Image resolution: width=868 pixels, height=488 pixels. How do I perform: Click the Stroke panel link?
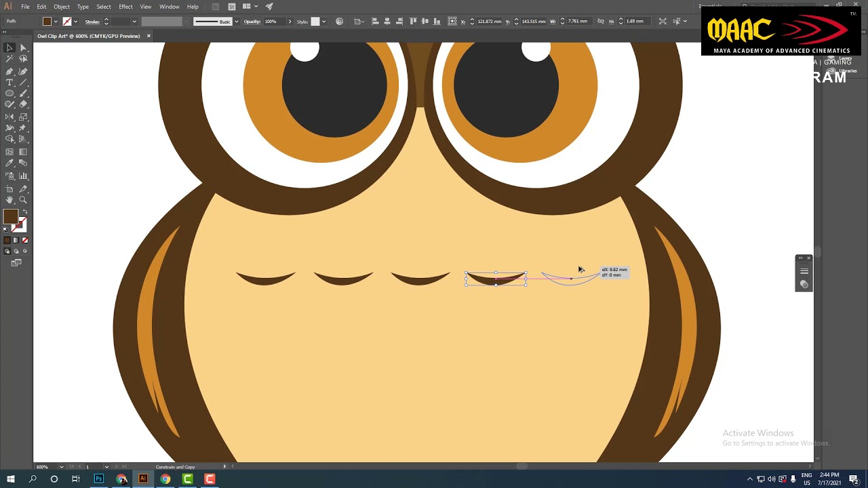click(92, 22)
